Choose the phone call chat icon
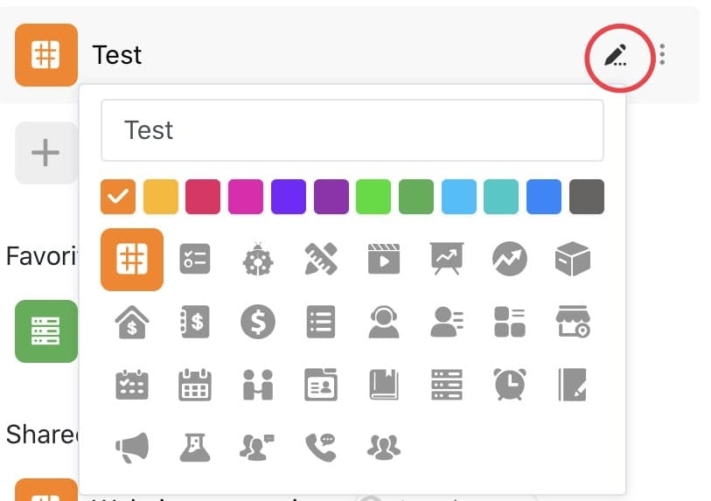This screenshot has width=711, height=501. pos(321,447)
